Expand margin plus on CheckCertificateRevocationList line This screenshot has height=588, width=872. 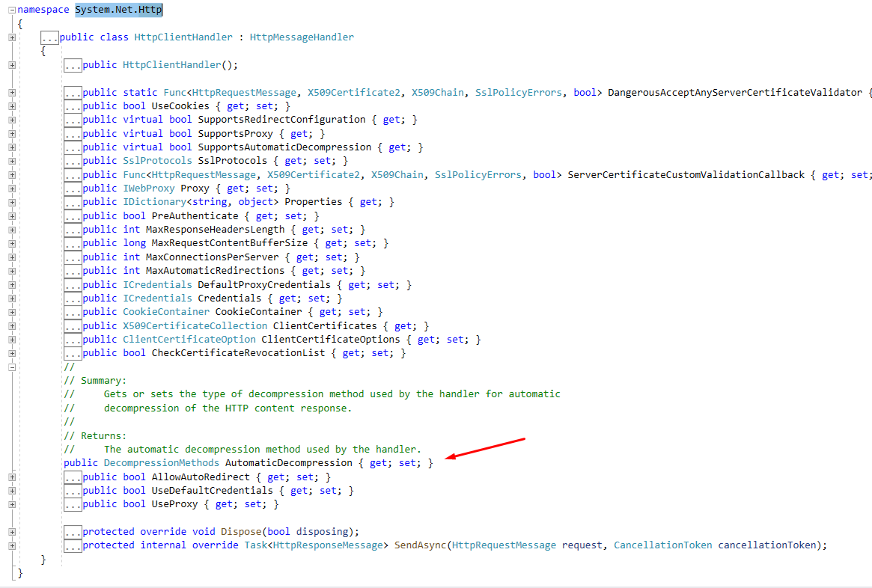pos(12,353)
